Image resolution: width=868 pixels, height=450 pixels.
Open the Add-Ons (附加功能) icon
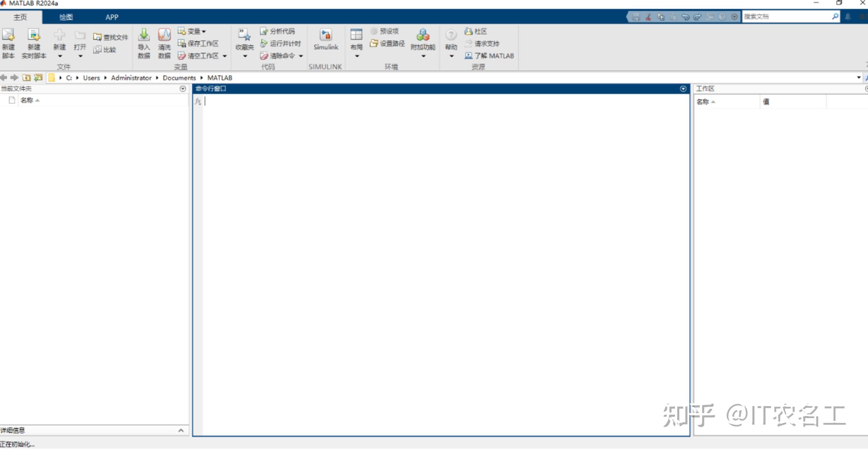coord(423,35)
